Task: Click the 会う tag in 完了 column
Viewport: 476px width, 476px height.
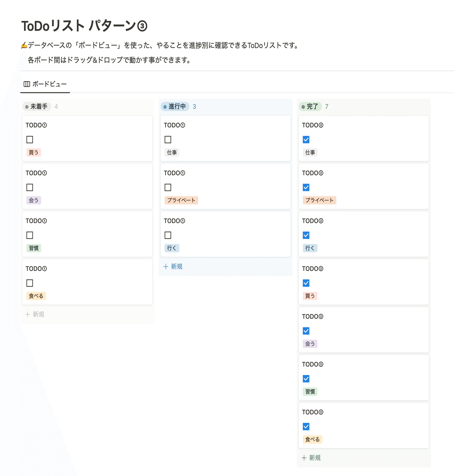Action: (310, 343)
